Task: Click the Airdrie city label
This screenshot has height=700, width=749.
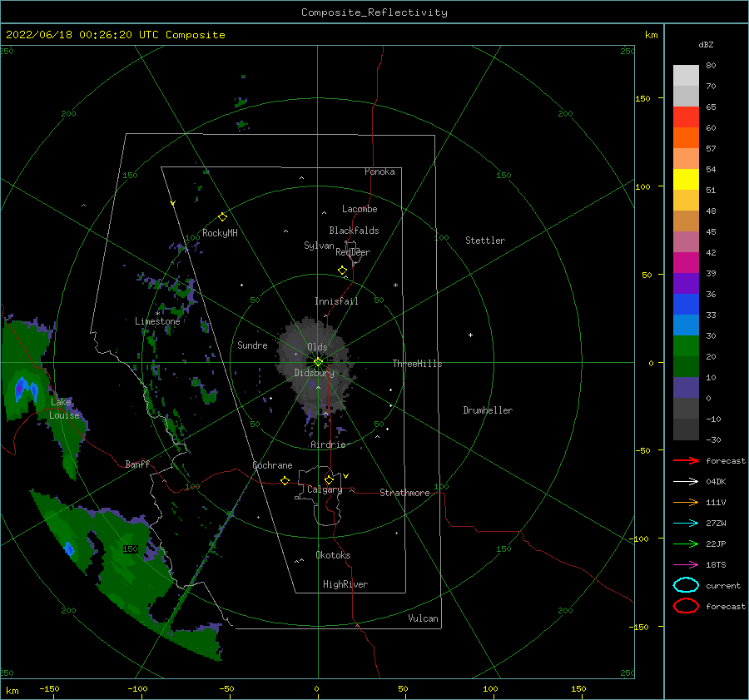Action: click(328, 444)
